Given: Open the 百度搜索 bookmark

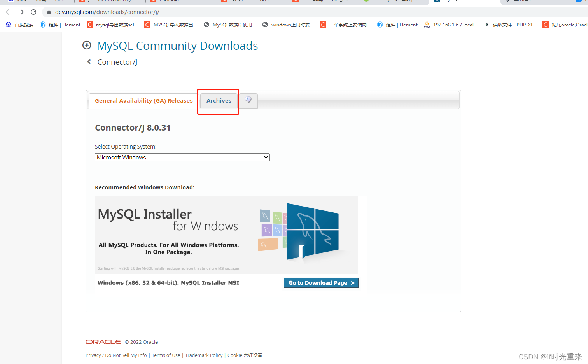Looking at the screenshot, I should click(x=19, y=24).
